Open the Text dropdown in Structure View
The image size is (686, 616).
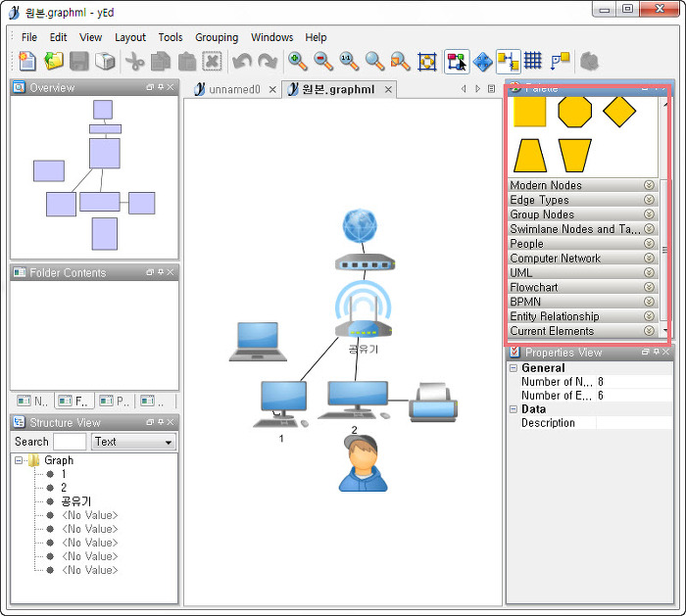[133, 442]
